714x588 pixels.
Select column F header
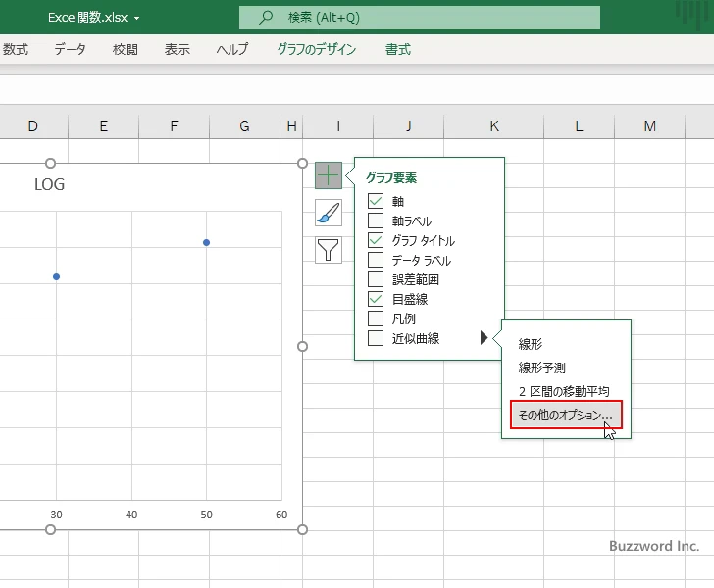[x=174, y=126]
